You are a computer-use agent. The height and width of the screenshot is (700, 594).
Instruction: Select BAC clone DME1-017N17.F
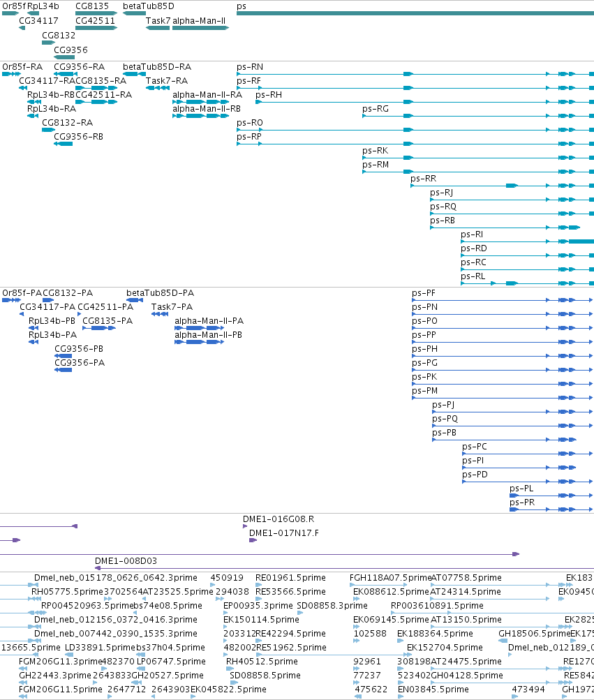pyautogui.click(x=284, y=533)
